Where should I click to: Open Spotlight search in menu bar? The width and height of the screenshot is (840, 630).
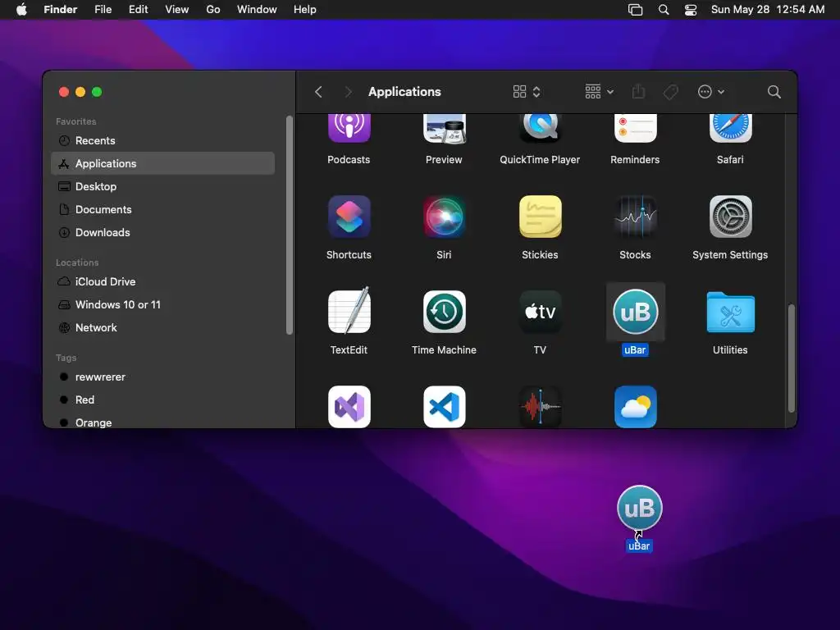click(x=663, y=10)
